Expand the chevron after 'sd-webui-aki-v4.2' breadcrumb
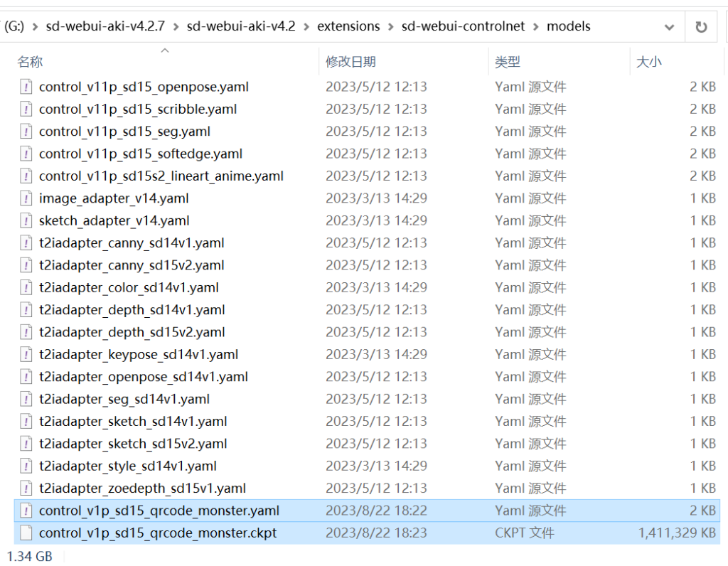Screen dimensions: 728x566 point(306,27)
